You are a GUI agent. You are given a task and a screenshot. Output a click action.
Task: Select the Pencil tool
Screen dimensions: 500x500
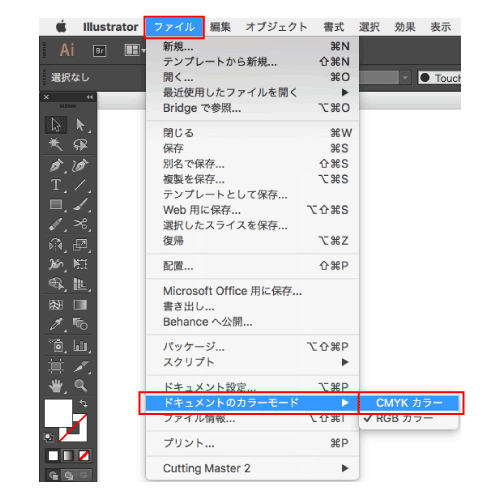56,224
